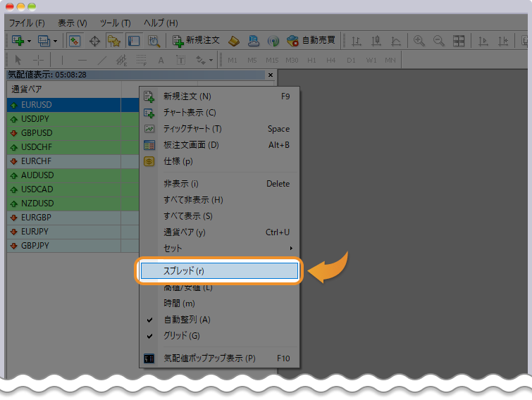The image size is (532, 400).
Task: Toggle the Terminal panel icon
Action: 134,41
